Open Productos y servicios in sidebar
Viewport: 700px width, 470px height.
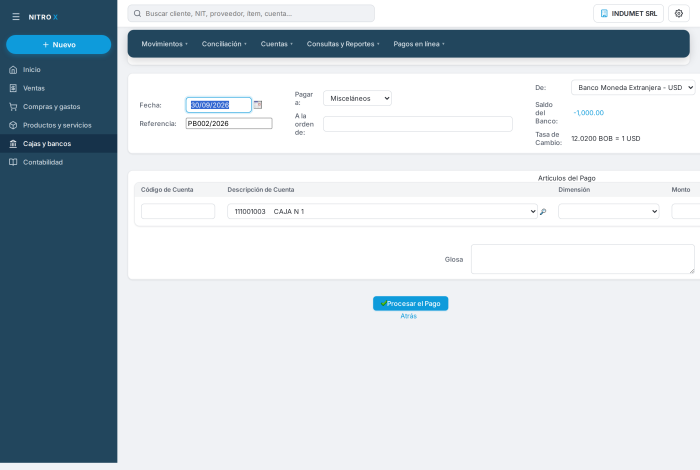(58, 125)
